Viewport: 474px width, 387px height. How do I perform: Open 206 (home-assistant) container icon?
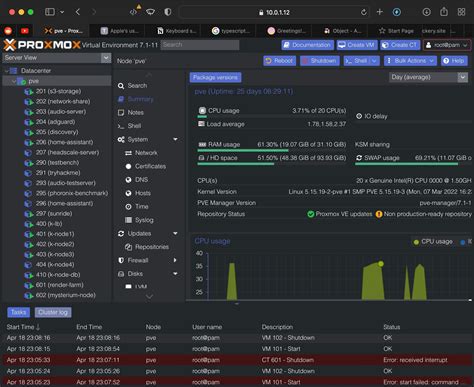(x=29, y=142)
